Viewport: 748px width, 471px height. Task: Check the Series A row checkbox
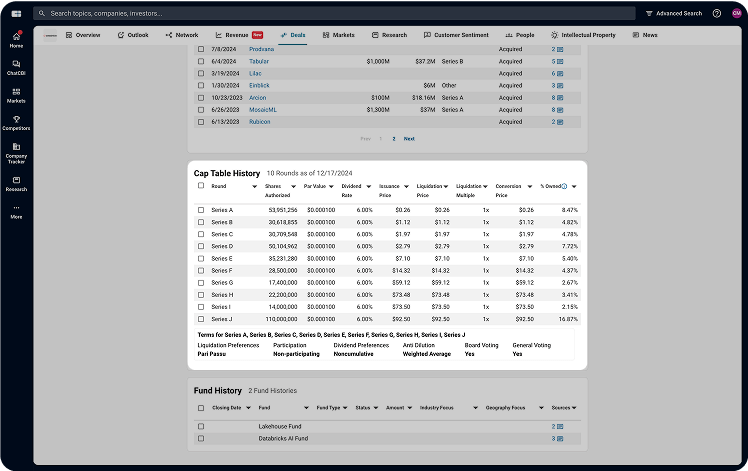[x=201, y=210]
